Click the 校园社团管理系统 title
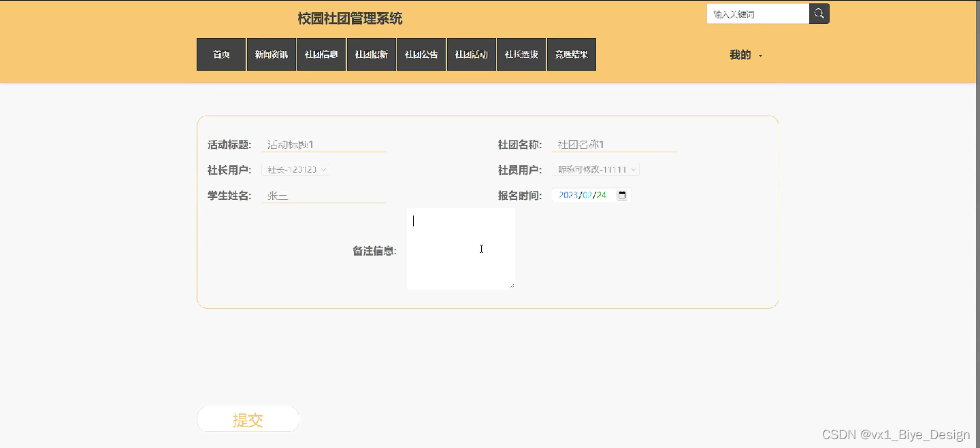Screen dimensions: 980x448 (350, 18)
